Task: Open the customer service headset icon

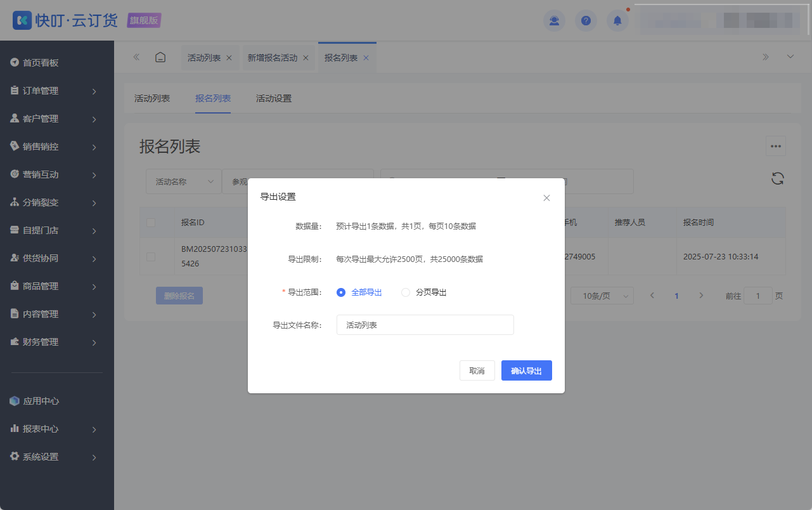Action: [554, 20]
